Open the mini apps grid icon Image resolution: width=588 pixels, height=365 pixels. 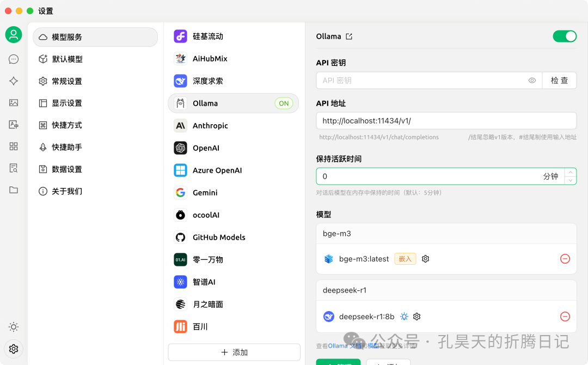(x=14, y=147)
